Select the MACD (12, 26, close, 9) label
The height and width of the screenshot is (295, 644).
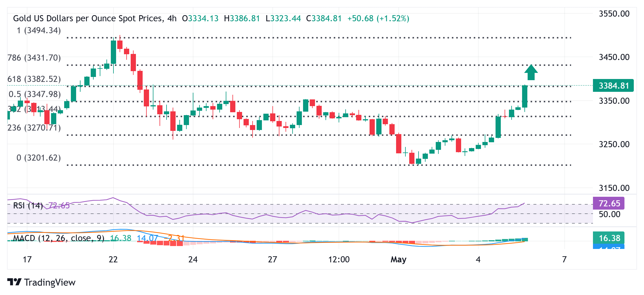click(59, 238)
